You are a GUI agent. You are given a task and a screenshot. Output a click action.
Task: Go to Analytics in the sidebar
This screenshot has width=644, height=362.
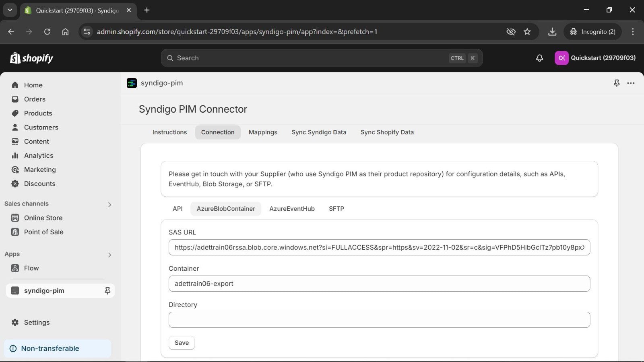point(39,155)
